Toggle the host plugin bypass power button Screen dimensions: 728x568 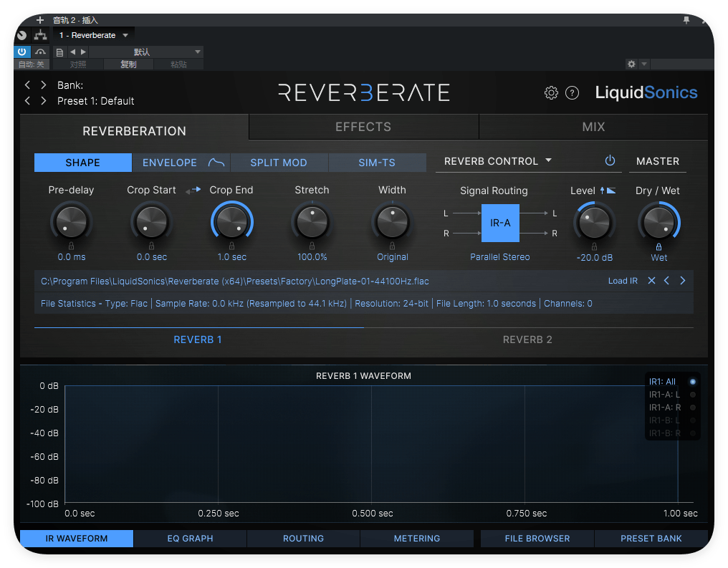click(21, 52)
